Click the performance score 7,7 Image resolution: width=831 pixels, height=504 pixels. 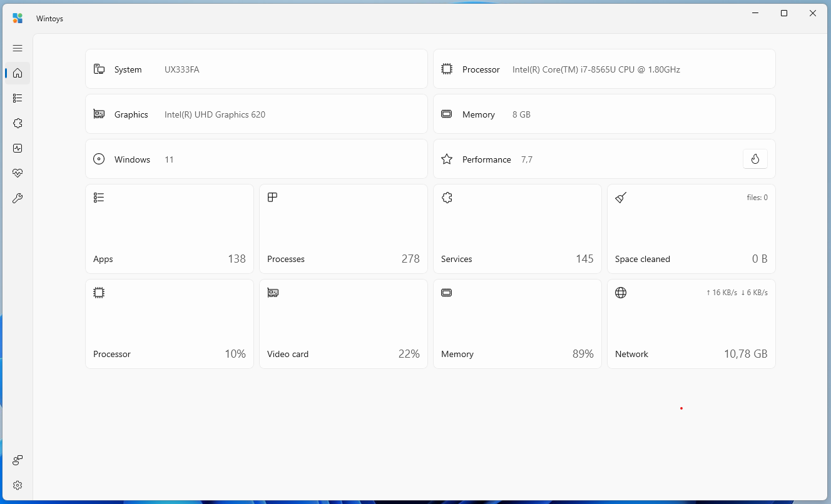click(527, 159)
